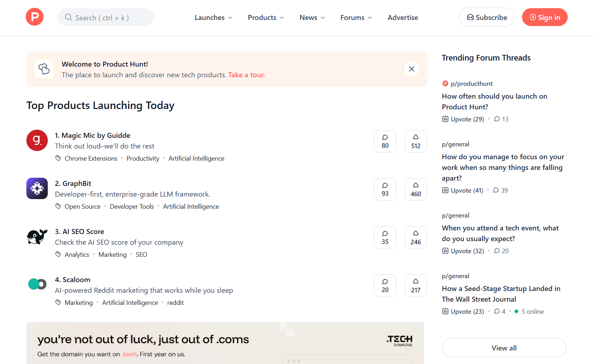Image resolution: width=593 pixels, height=364 pixels.
Task: Upvote Magic Mic by Guidde
Action: coord(415,141)
